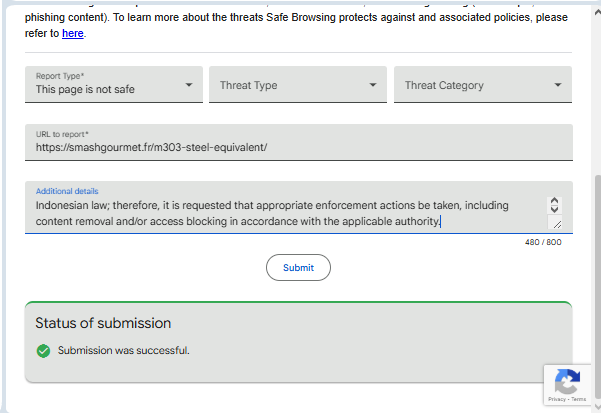
Task: Click the "Submission was successful" message
Action: (x=123, y=351)
